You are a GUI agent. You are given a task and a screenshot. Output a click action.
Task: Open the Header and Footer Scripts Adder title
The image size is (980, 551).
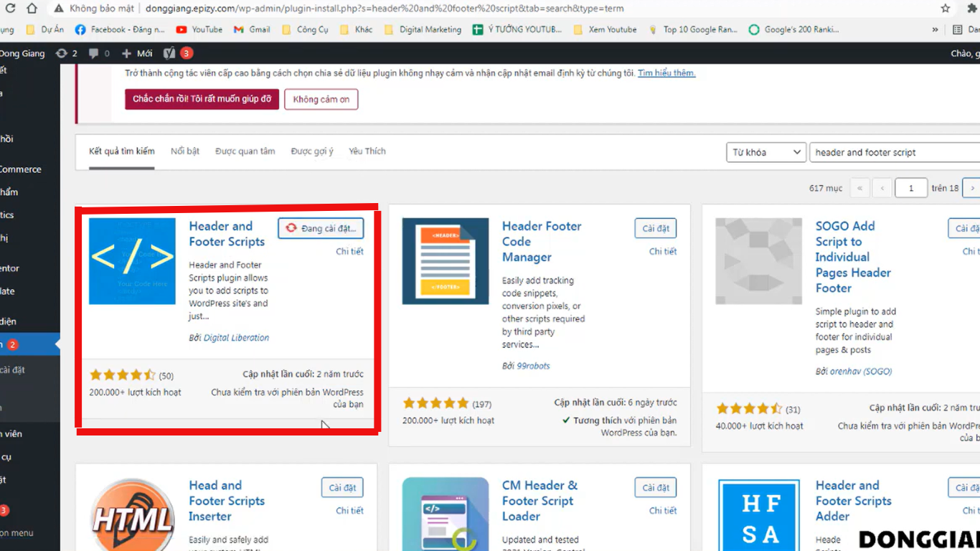854,501
